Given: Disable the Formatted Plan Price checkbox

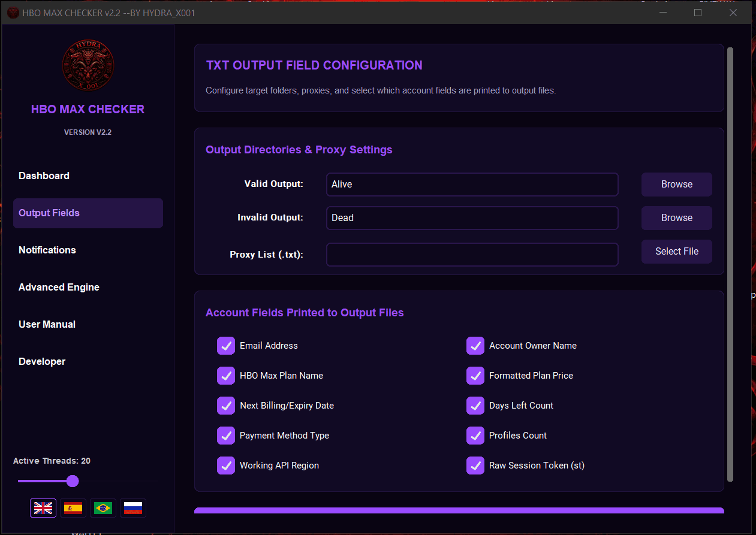Looking at the screenshot, I should (x=475, y=376).
